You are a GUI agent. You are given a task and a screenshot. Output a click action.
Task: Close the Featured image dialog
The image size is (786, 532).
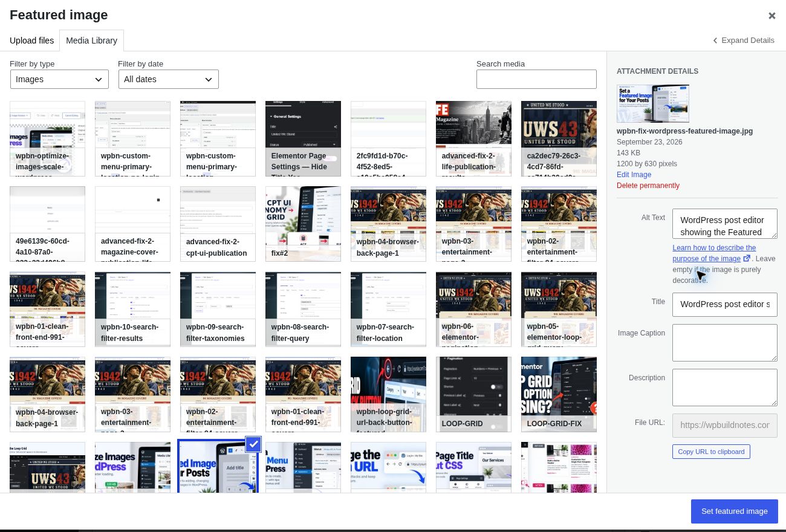click(771, 16)
